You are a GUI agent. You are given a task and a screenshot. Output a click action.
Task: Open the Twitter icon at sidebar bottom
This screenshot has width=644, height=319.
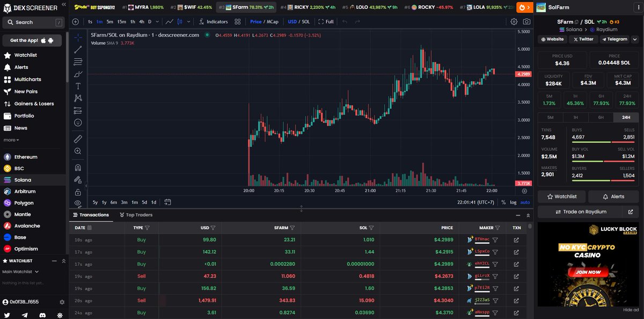pos(7,315)
